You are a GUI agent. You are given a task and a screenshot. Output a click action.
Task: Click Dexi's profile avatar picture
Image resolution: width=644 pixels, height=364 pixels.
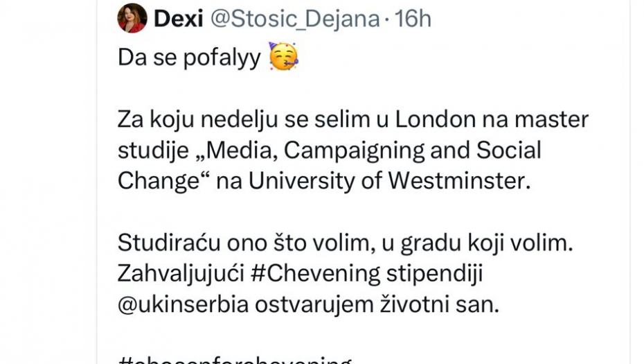coord(132,18)
